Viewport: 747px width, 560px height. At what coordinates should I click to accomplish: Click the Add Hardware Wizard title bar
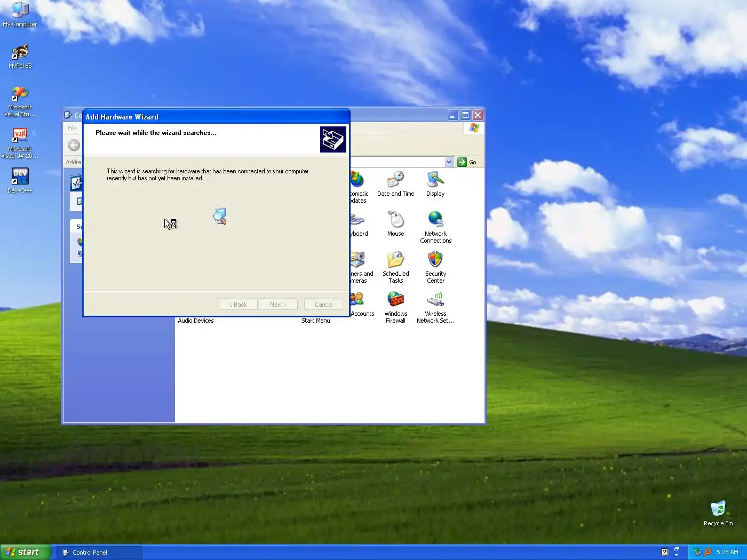(216, 117)
